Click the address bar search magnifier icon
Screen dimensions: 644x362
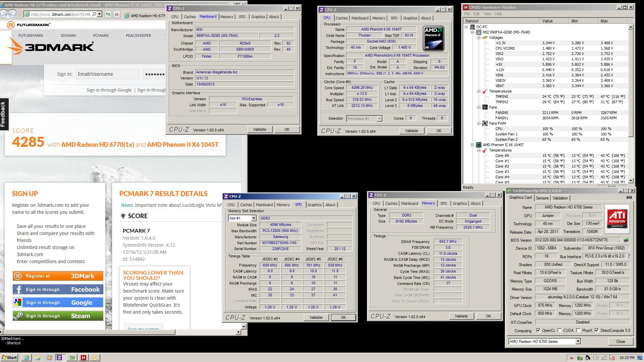click(x=94, y=14)
